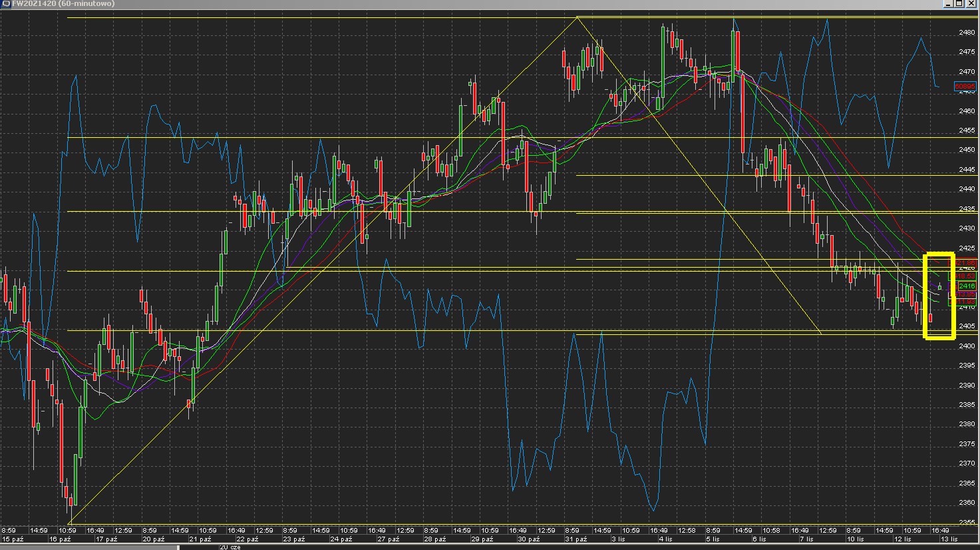Click the 2430 price axis label
This screenshot has width=980, height=550.
click(967, 228)
